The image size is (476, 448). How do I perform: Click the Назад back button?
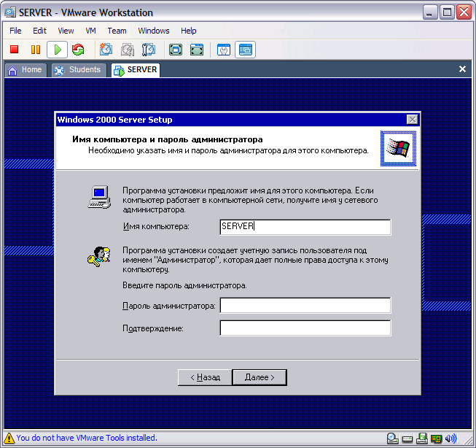tap(205, 377)
